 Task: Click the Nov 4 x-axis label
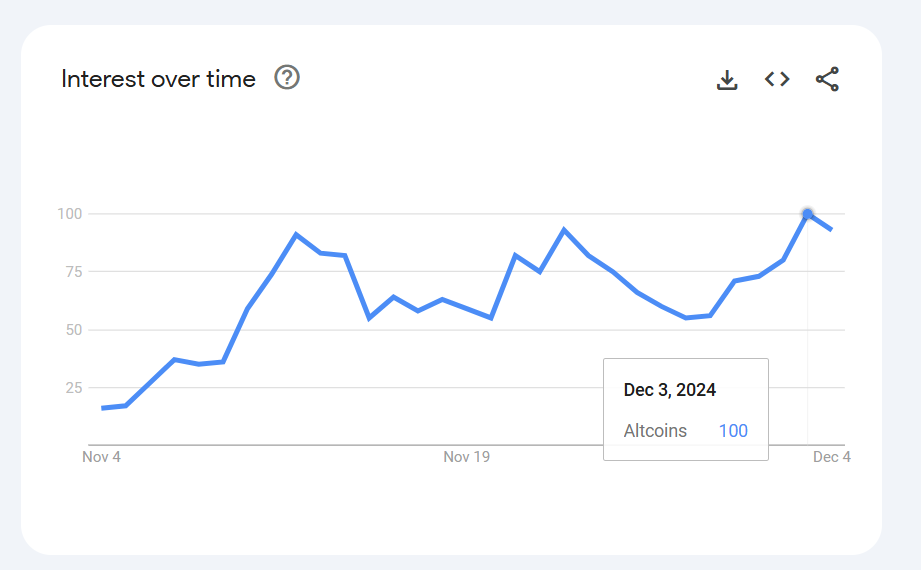(x=101, y=457)
